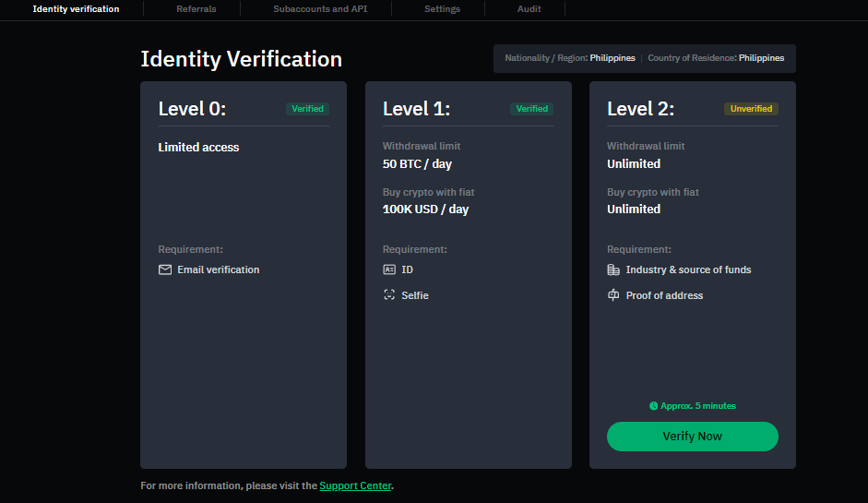Click the Level 1 Verified badge
Viewport: 868px width, 503px height.
[x=531, y=109]
